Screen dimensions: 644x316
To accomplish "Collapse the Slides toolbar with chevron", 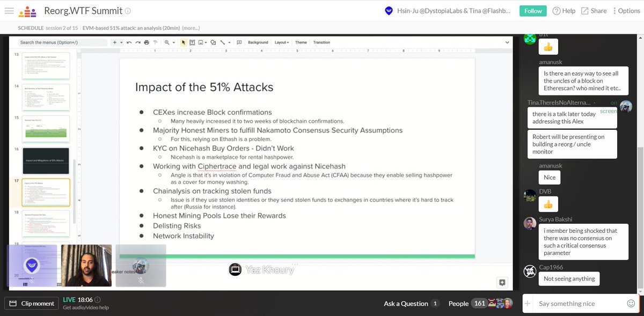I will [x=507, y=42].
